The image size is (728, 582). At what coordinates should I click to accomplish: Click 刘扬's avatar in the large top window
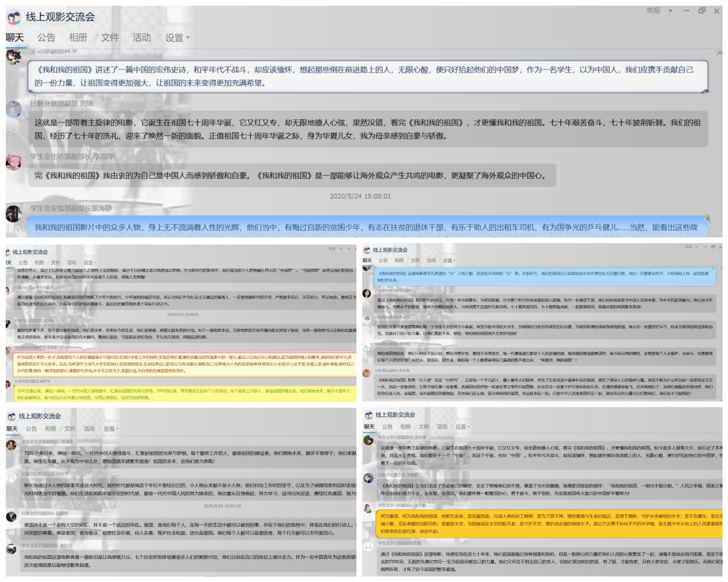[x=14, y=109]
